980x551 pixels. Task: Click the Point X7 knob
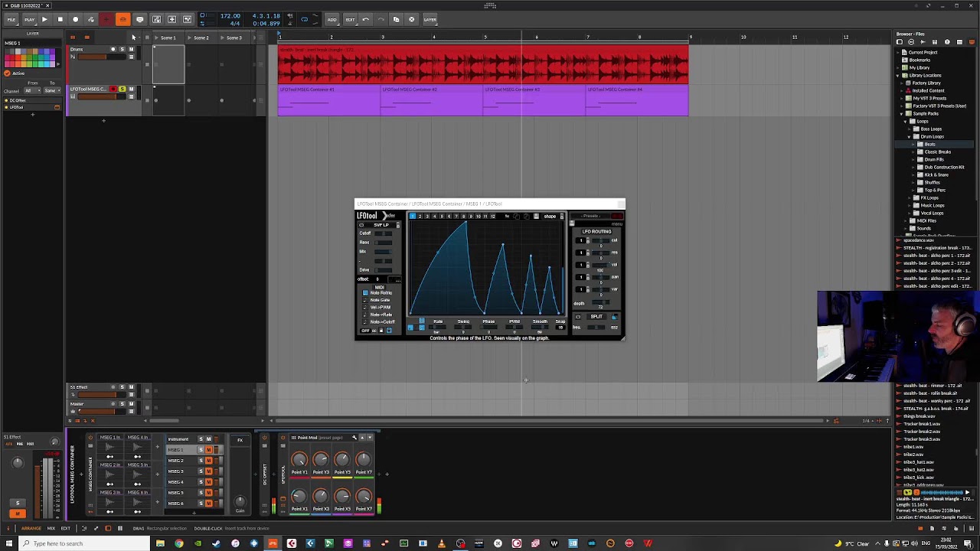tap(364, 496)
